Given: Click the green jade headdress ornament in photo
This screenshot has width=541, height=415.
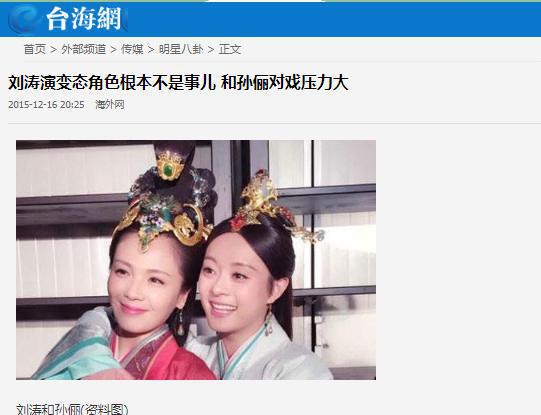Looking at the screenshot, I should 168,169.
